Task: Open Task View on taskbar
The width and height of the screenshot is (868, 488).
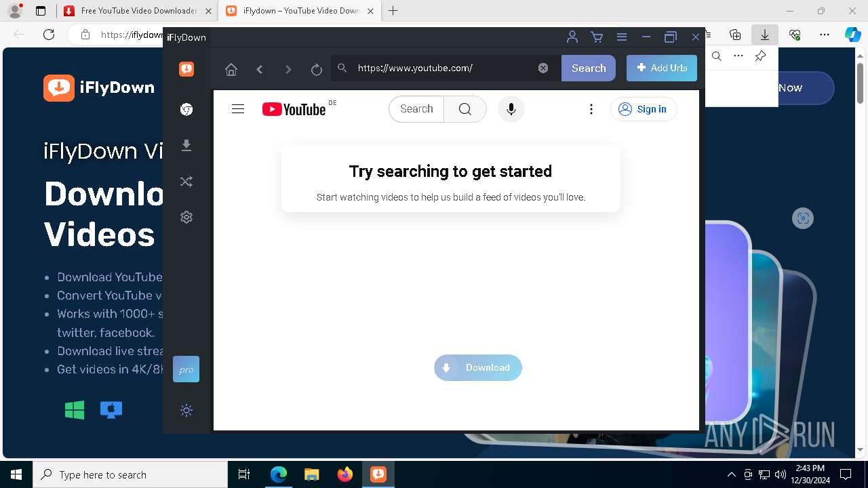Action: coord(244,474)
